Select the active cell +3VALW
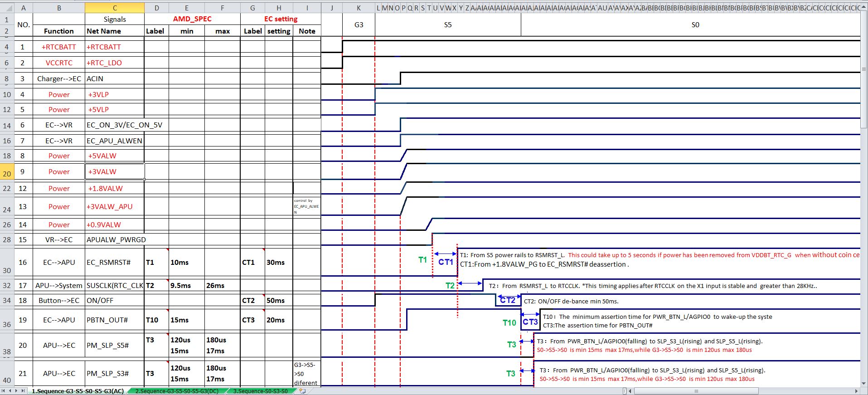This screenshot has height=395, width=868. coord(115,171)
